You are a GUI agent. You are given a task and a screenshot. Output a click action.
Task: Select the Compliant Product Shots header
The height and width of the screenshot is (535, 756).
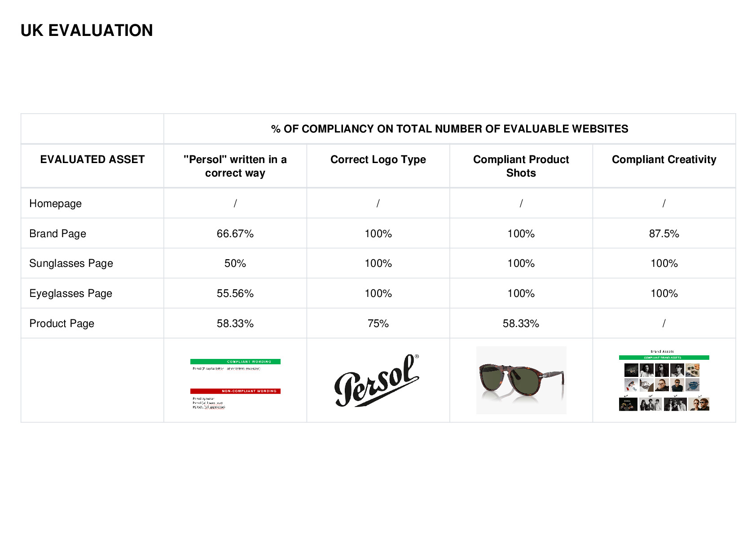pyautogui.click(x=521, y=166)
